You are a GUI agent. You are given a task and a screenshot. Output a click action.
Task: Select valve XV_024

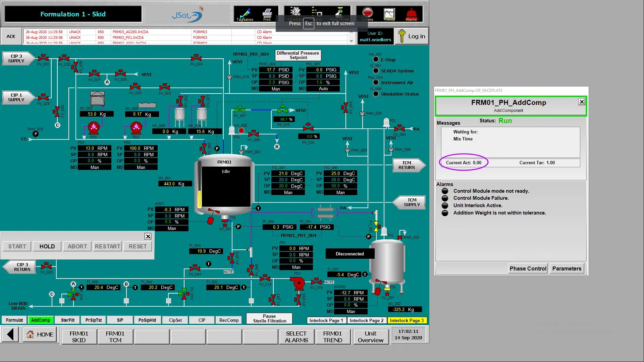pyautogui.click(x=196, y=58)
